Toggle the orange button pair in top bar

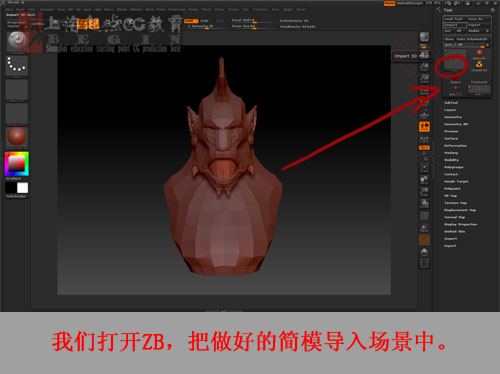[x=88, y=24]
